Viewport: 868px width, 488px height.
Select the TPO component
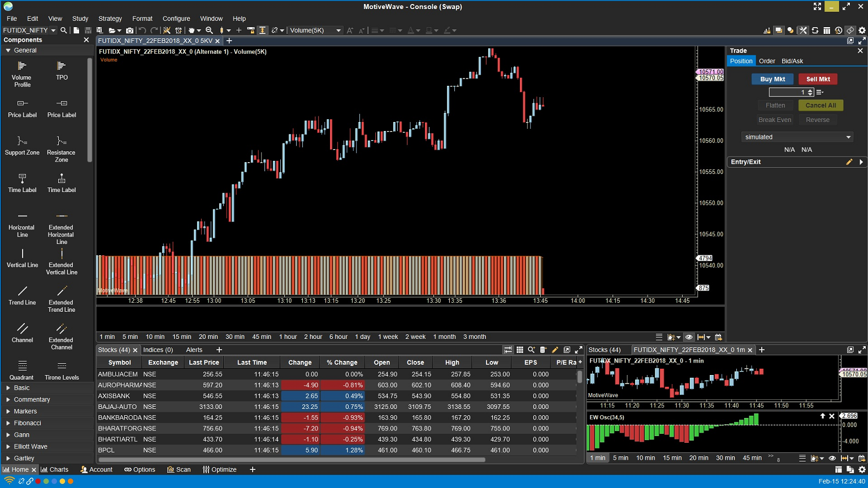62,71
